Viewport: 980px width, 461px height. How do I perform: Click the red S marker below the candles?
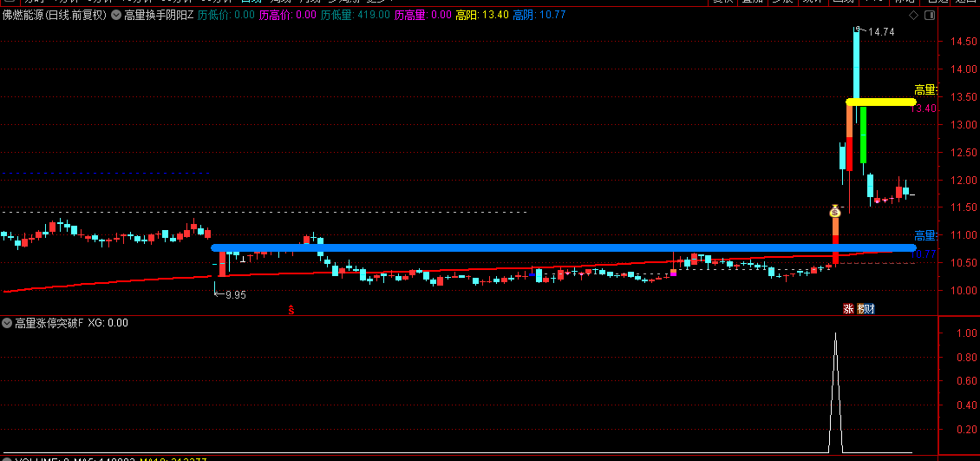coord(291,309)
